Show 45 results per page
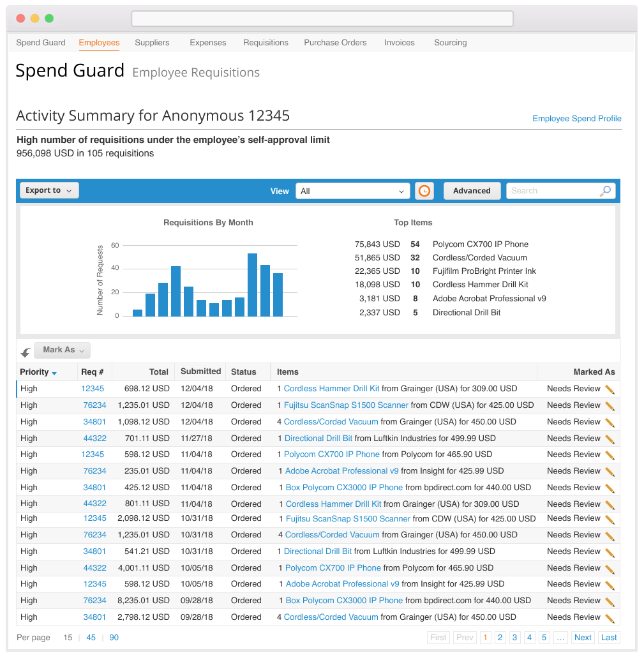Viewport: 644px width, 660px height. tap(91, 637)
